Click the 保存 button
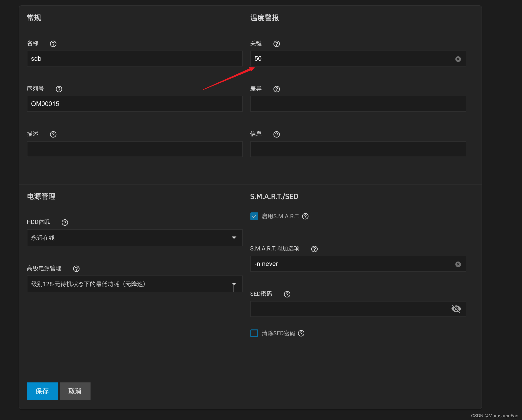 click(x=42, y=391)
